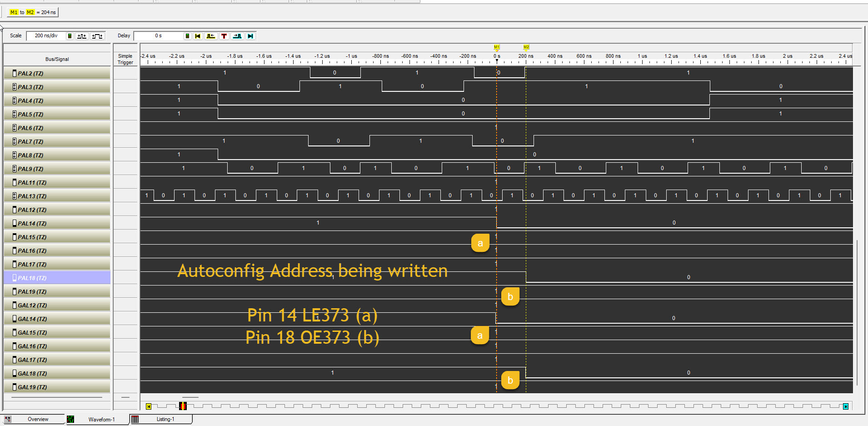Go to end of data icon
Screen dimensions: 868x426
pos(250,36)
